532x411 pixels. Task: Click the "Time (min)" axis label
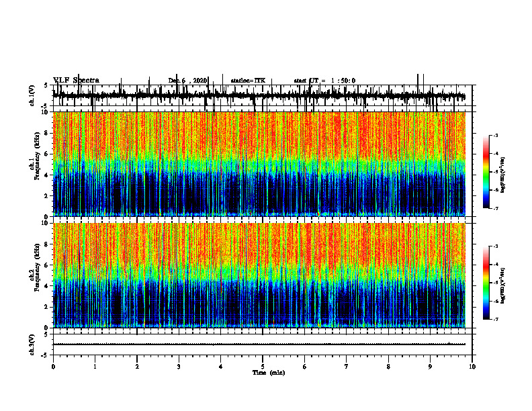pyautogui.click(x=269, y=373)
